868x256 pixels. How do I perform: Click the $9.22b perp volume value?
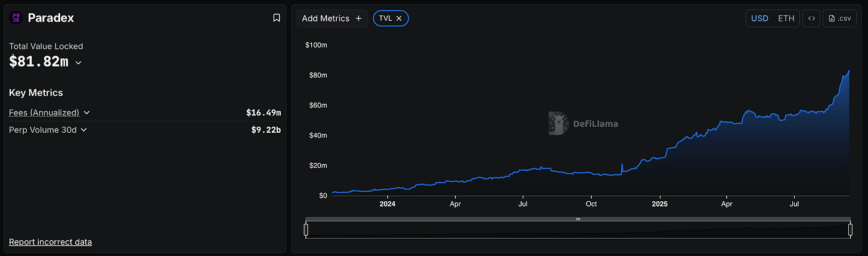[266, 130]
